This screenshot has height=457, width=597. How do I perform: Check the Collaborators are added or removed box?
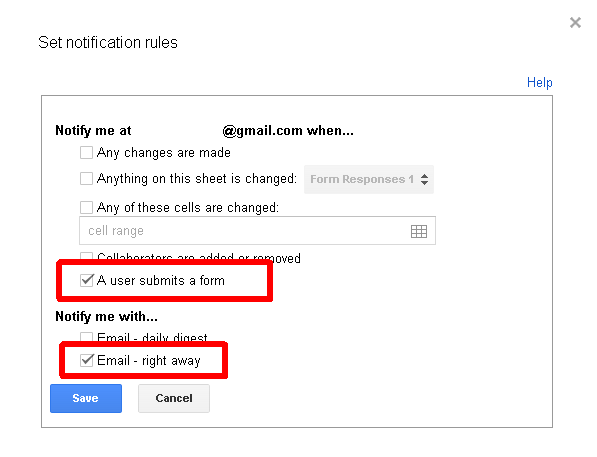86,256
